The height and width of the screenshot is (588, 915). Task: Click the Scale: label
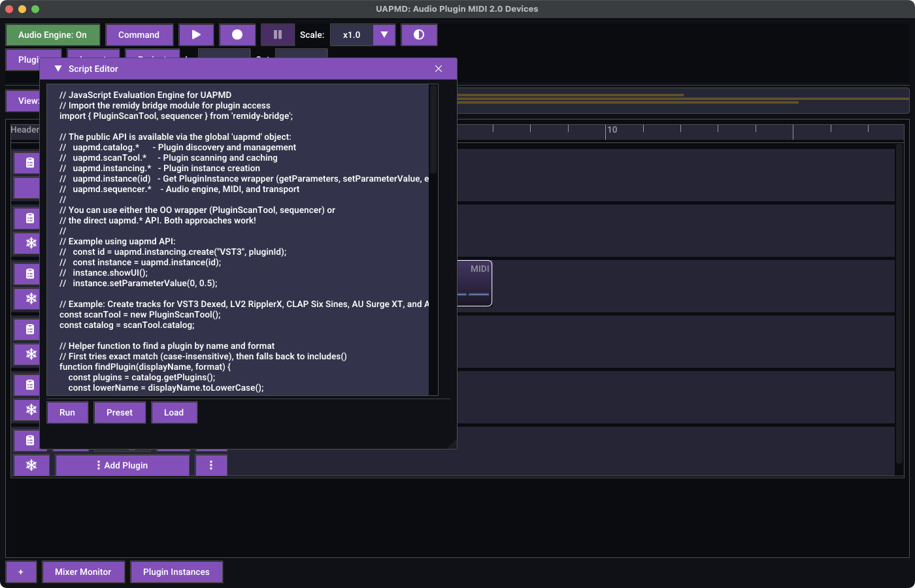[x=312, y=35]
